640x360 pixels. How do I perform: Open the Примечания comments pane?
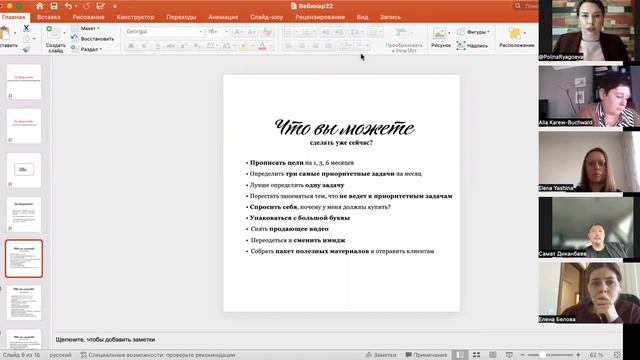coord(426,355)
